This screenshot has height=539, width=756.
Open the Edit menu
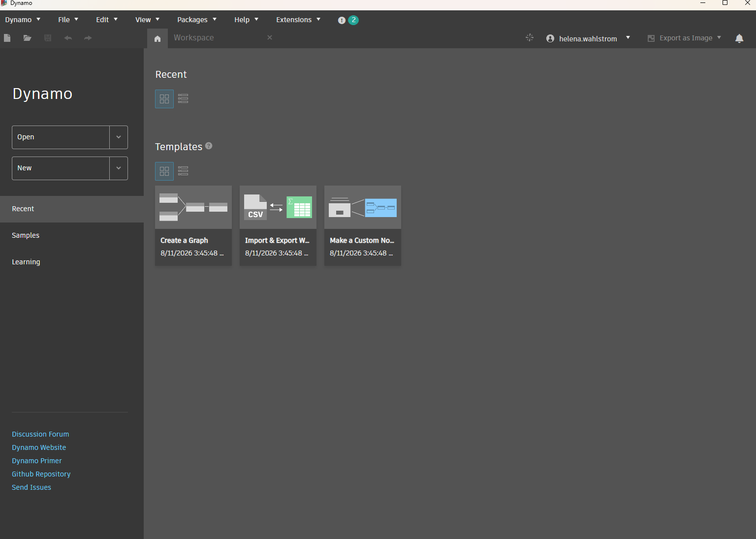pos(107,20)
